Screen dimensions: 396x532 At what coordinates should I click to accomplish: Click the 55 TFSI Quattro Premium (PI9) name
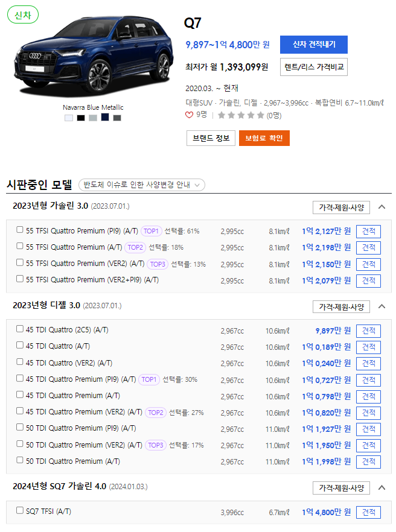click(82, 231)
